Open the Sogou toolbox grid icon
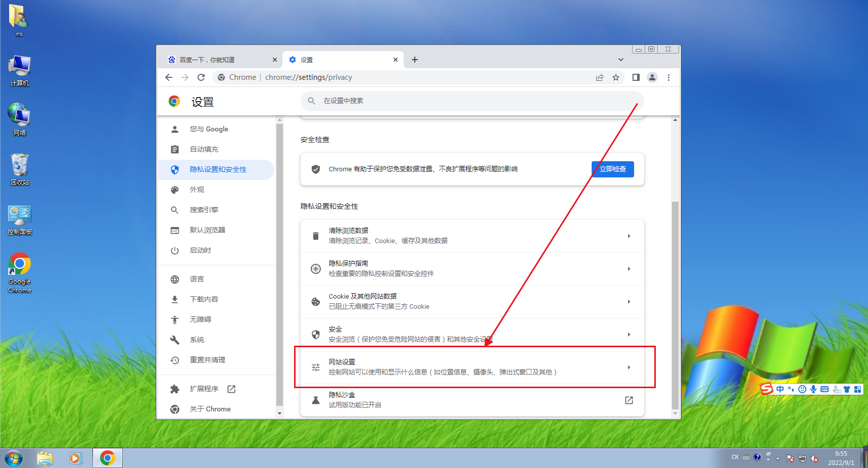Viewport: 868px width, 468px height. coord(858,389)
